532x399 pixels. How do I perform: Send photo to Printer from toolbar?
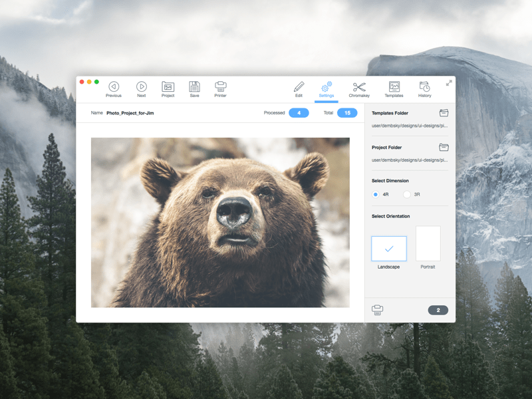pos(221,87)
